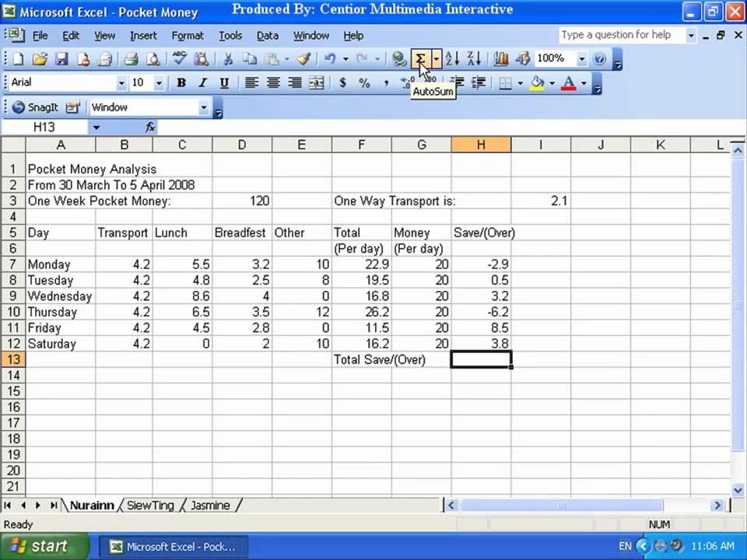
Task: Open Microsoft Excel Help question mark icon
Action: [x=599, y=59]
